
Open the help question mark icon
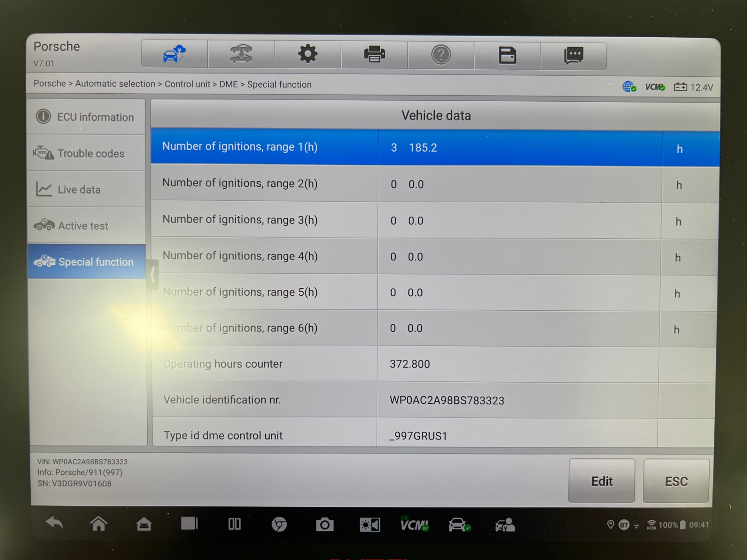coord(441,55)
